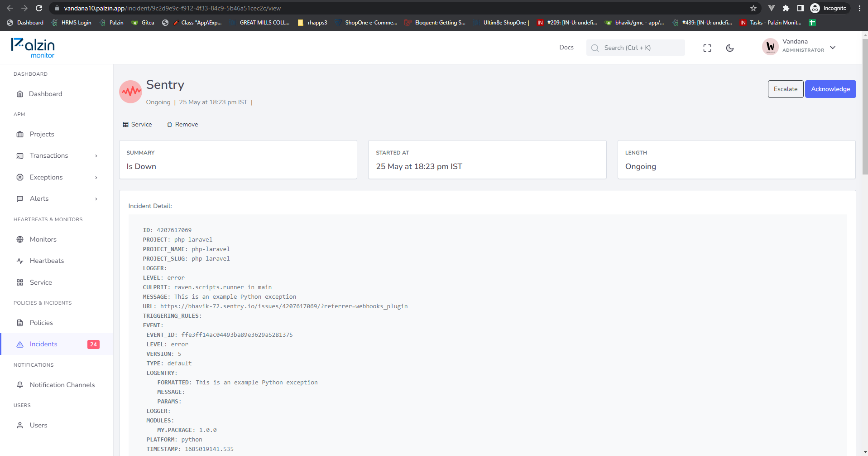Open the HRMS Login bookmark
This screenshot has height=456, width=868.
point(71,23)
